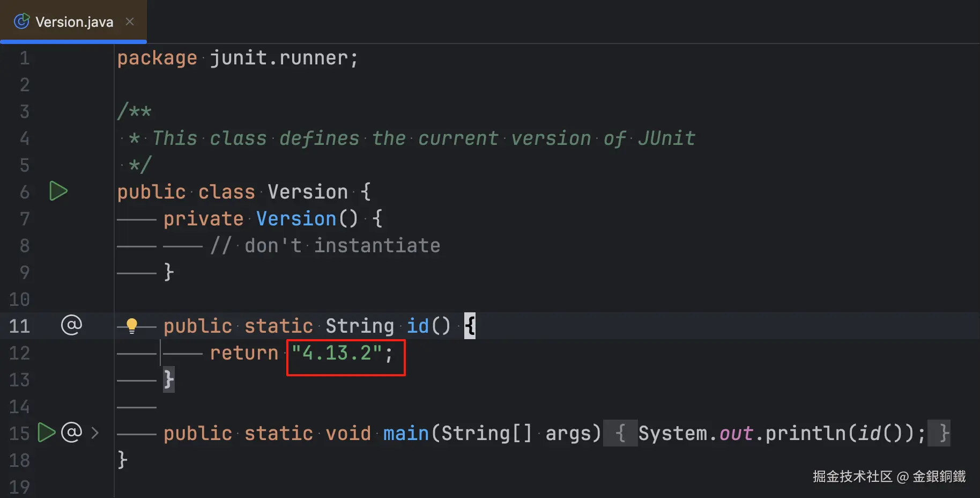The image size is (980, 498).
Task: Click the Java class icon in the tab
Action: click(21, 21)
